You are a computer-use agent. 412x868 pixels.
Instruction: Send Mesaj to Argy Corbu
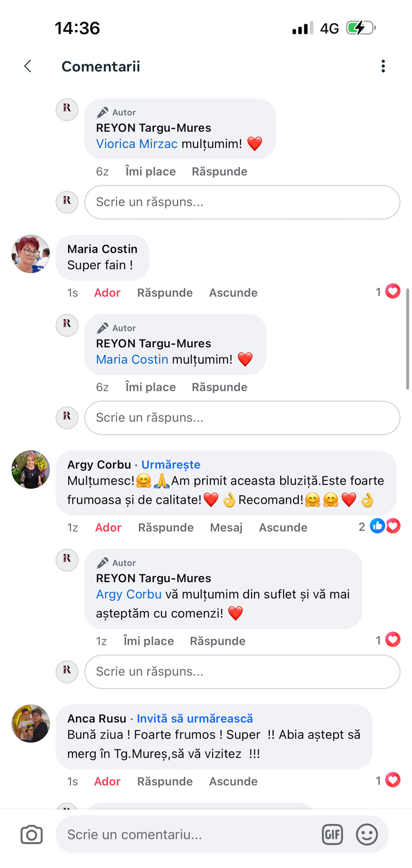click(226, 527)
